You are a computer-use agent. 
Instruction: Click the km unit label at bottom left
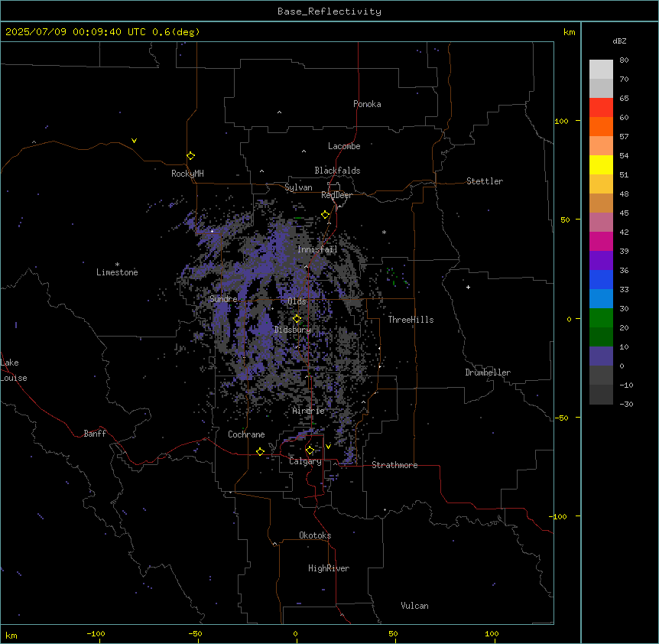pos(11,636)
